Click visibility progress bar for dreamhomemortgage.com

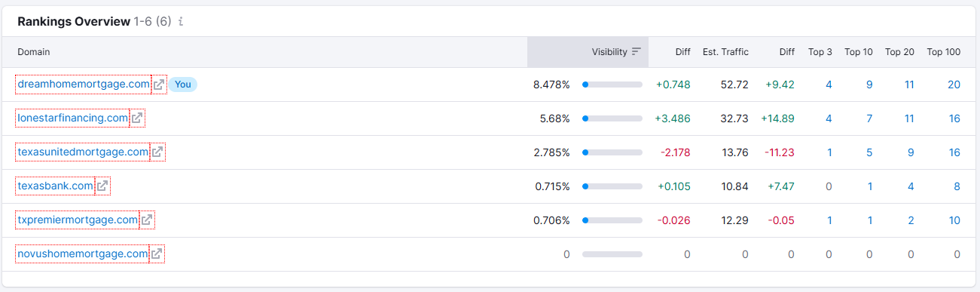[612, 85]
